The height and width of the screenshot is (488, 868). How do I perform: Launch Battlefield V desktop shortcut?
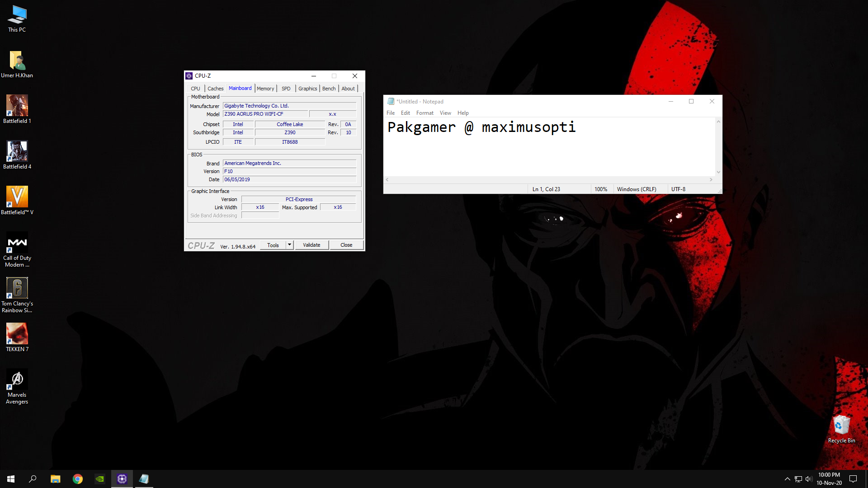coord(17,201)
